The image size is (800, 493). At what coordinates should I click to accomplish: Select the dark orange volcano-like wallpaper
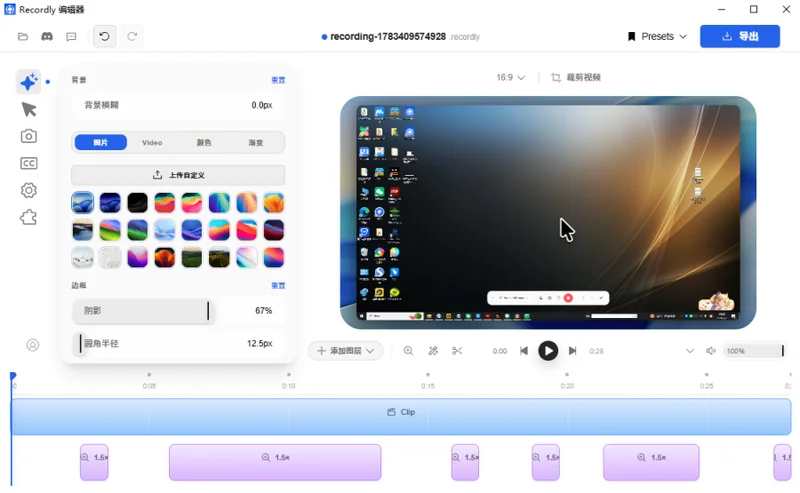(x=165, y=257)
